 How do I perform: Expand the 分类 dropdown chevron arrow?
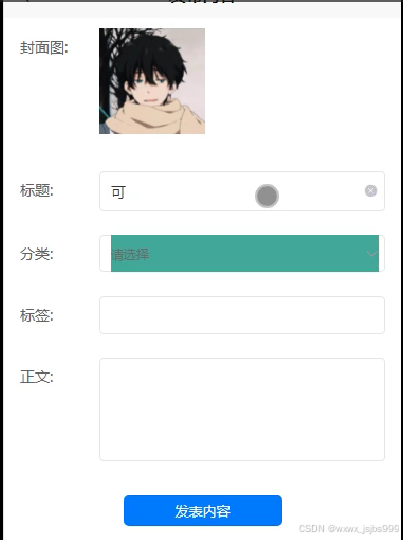click(372, 254)
